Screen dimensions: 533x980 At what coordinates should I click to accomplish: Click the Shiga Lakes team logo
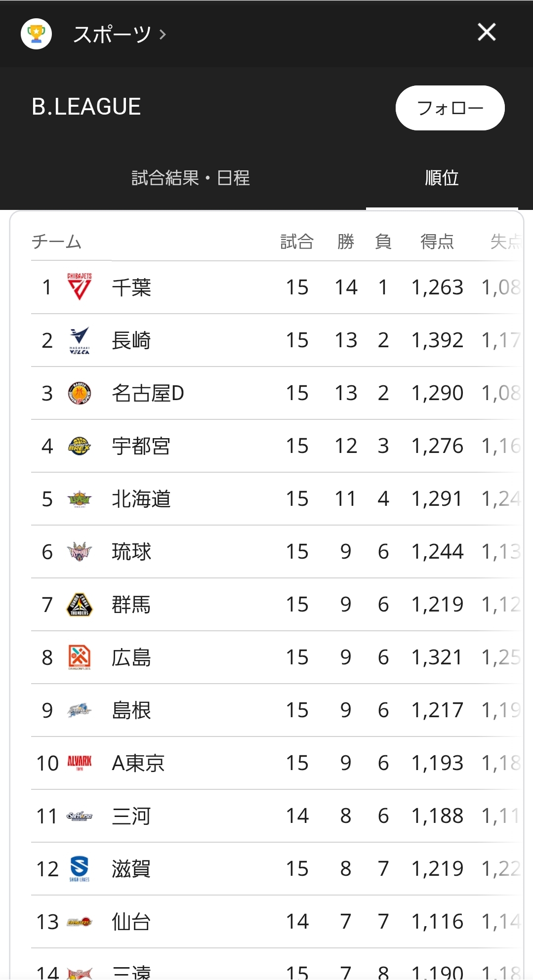(x=79, y=868)
